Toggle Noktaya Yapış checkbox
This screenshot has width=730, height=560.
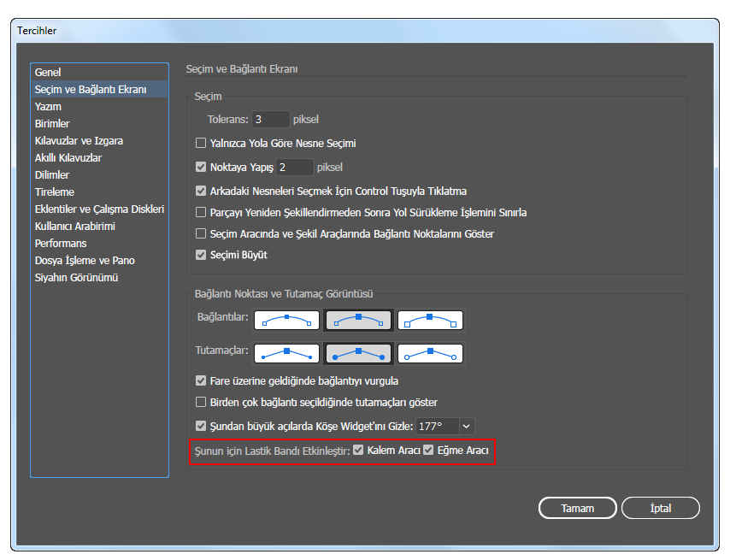(x=201, y=167)
